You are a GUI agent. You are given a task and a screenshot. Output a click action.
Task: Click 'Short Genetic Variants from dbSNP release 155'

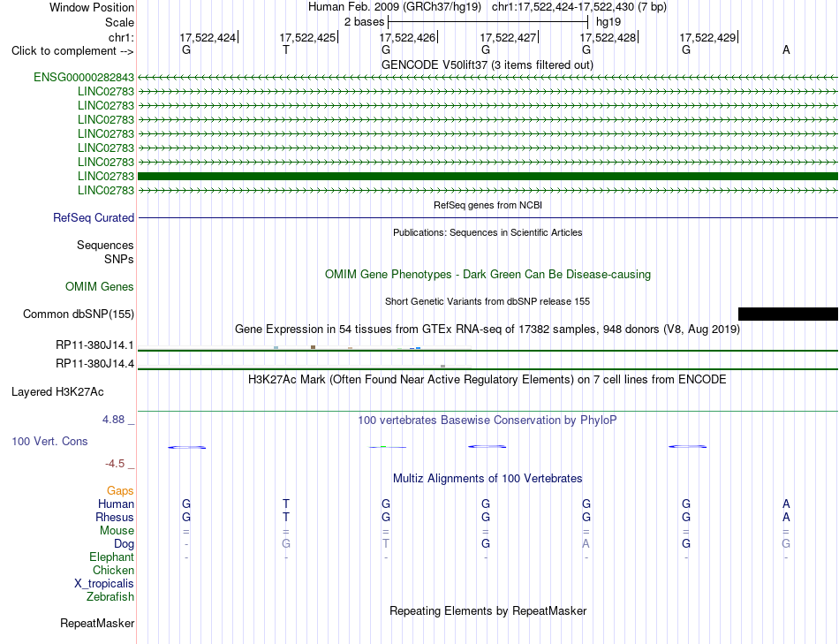488,301
